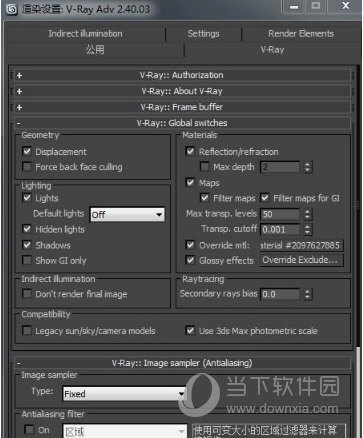Click the Max transp. levels field

click(280, 214)
